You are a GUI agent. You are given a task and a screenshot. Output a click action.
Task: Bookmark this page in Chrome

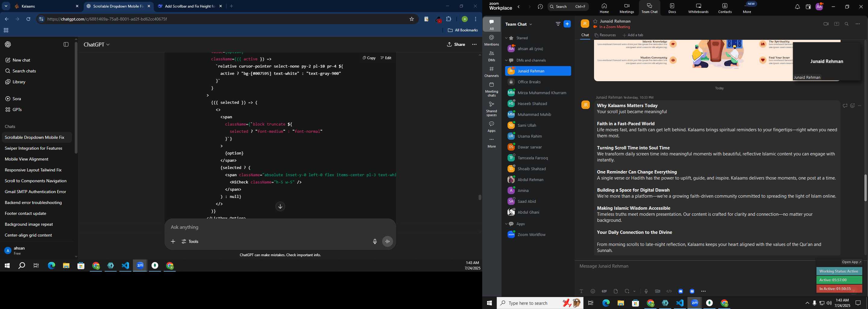pyautogui.click(x=411, y=19)
